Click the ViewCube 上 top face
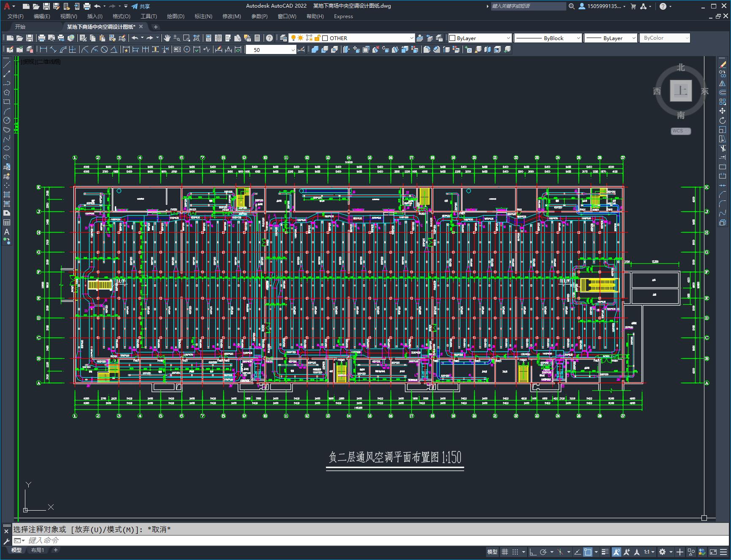This screenshot has width=731, height=560. (x=681, y=91)
